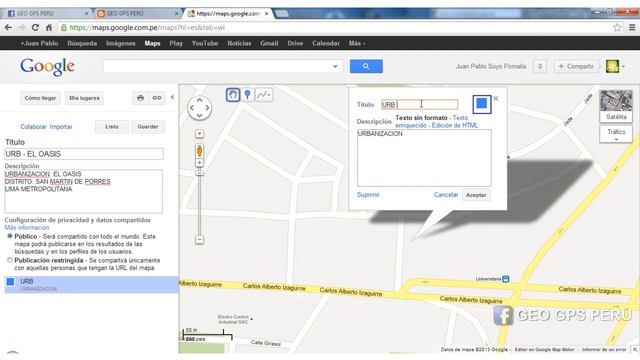640x360 pixels.
Task: Select the hand pan tool
Action: (x=233, y=95)
